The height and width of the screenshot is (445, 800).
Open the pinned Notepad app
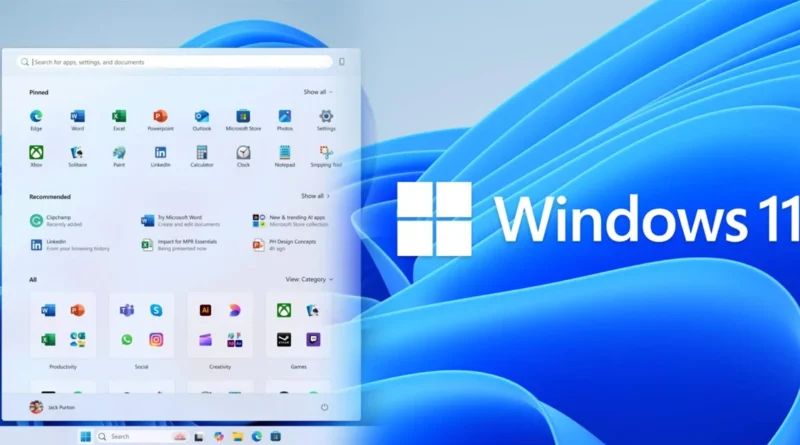[285, 156]
